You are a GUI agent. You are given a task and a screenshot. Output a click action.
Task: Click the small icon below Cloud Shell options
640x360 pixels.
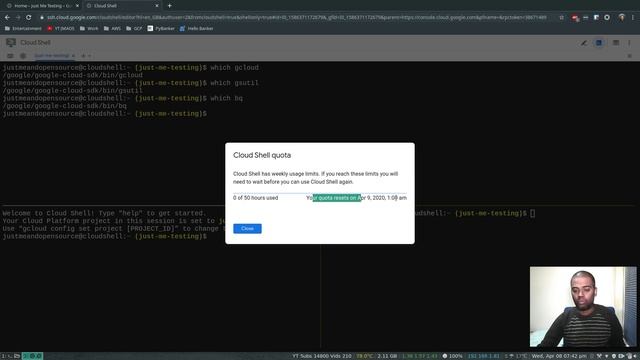629,56
